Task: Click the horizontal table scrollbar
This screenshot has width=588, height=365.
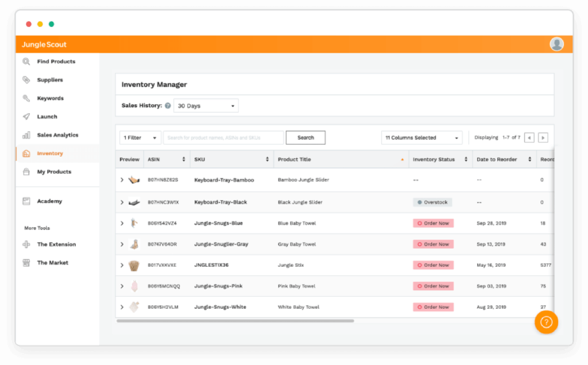Action: pos(235,321)
